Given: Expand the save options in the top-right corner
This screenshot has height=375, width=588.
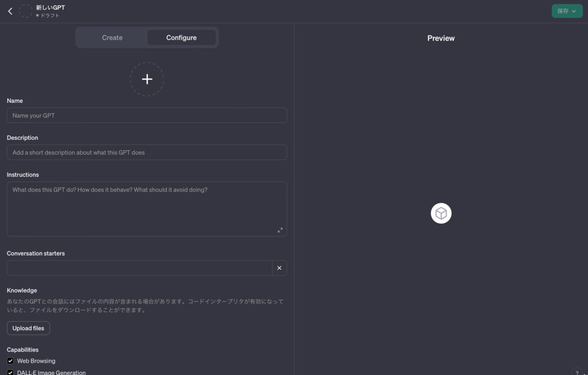Looking at the screenshot, I should click(574, 11).
